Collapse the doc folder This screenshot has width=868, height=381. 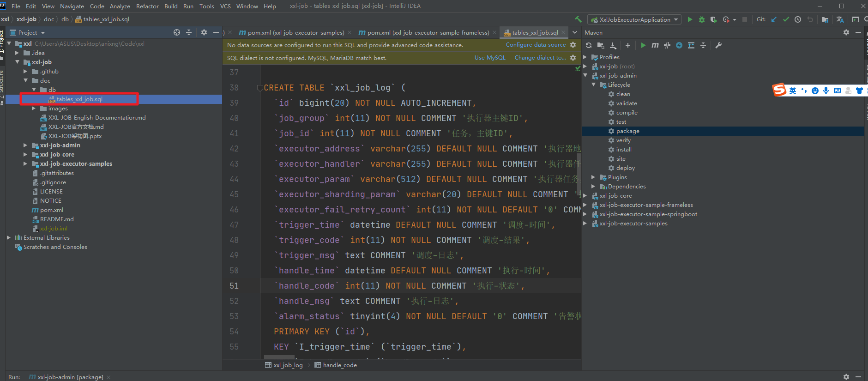click(25, 80)
